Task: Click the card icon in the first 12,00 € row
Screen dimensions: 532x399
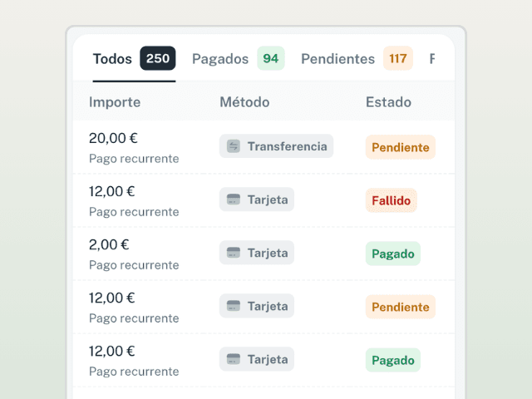Action: [234, 199]
